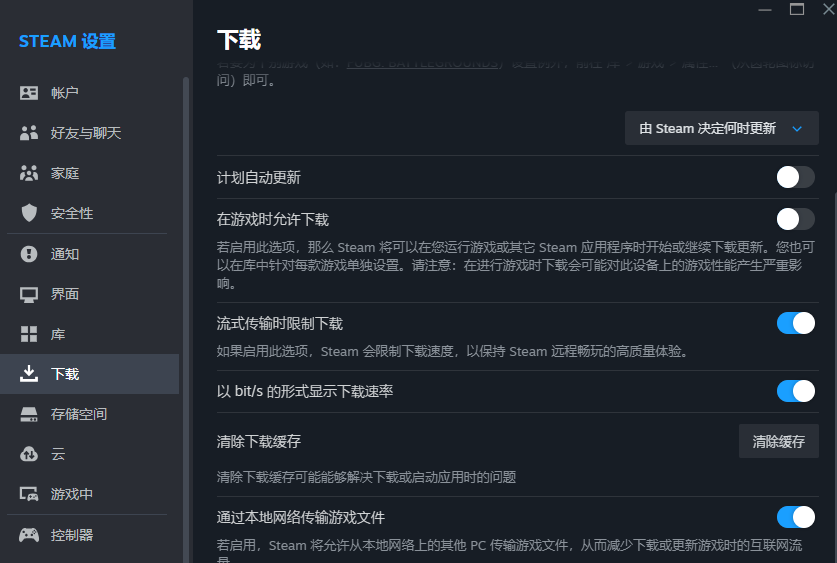The image size is (837, 563).
Task: Go to the 云 settings page
Action: [x=89, y=454]
